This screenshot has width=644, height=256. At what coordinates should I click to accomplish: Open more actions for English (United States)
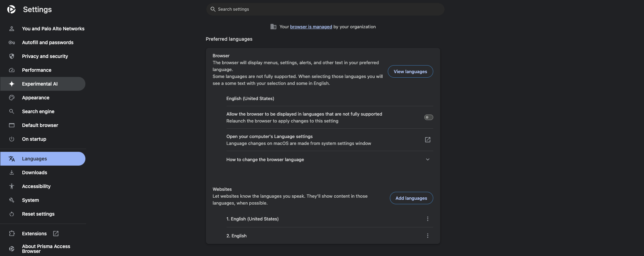click(x=427, y=219)
